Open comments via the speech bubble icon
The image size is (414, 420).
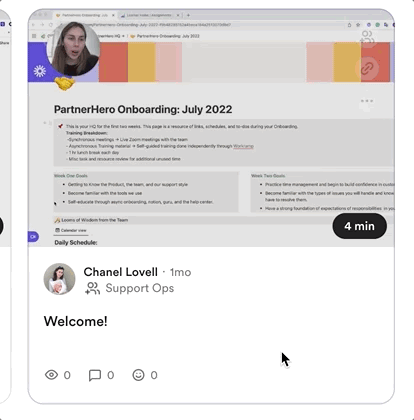[x=95, y=375]
